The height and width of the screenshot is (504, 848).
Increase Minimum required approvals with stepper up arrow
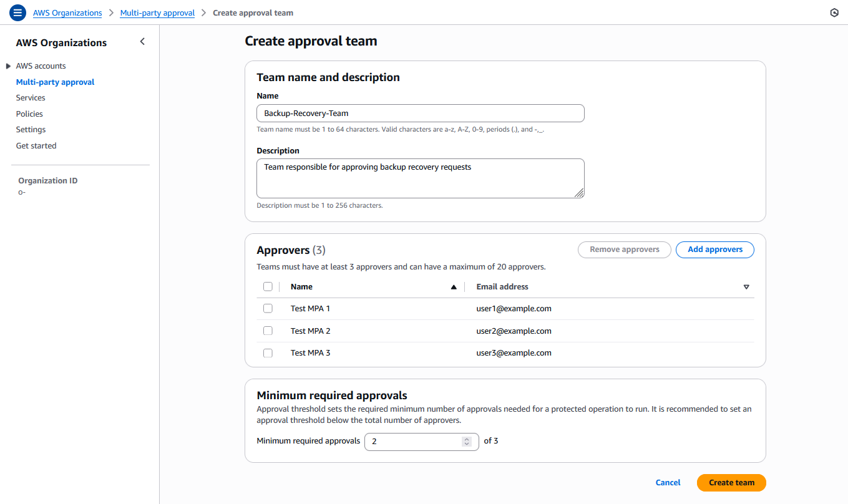(x=467, y=438)
